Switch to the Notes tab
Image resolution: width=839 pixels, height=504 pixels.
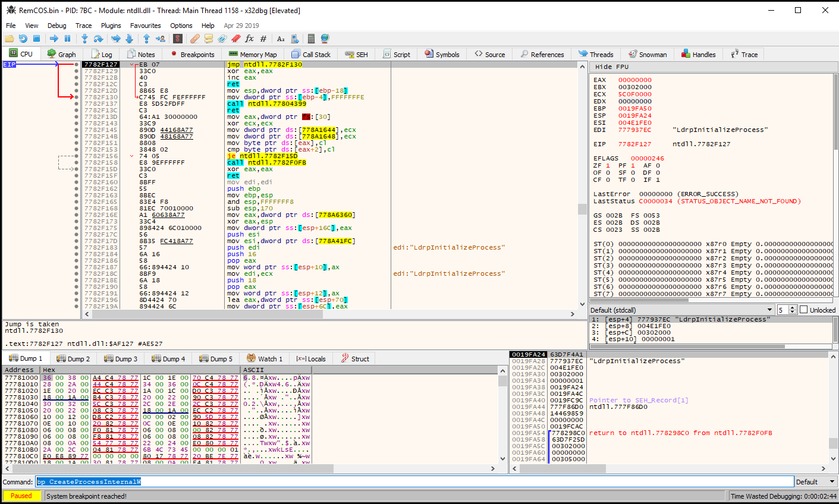141,54
